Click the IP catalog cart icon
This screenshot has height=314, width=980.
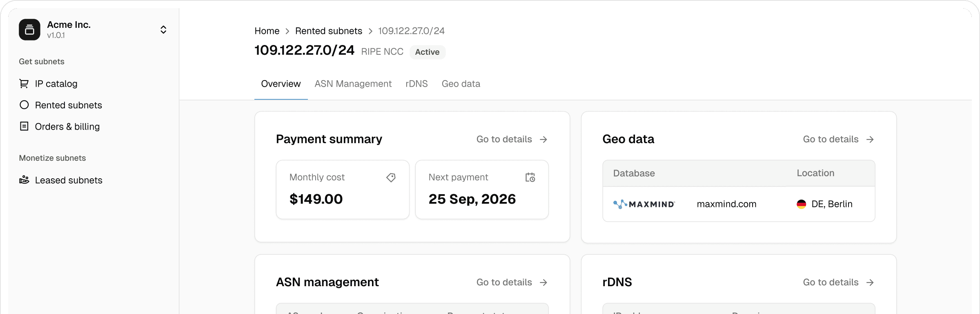click(24, 83)
